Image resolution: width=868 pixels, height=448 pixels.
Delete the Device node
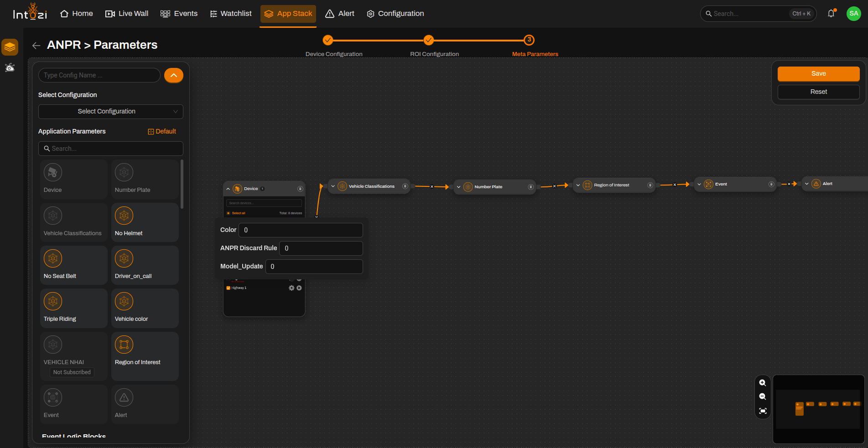point(300,189)
